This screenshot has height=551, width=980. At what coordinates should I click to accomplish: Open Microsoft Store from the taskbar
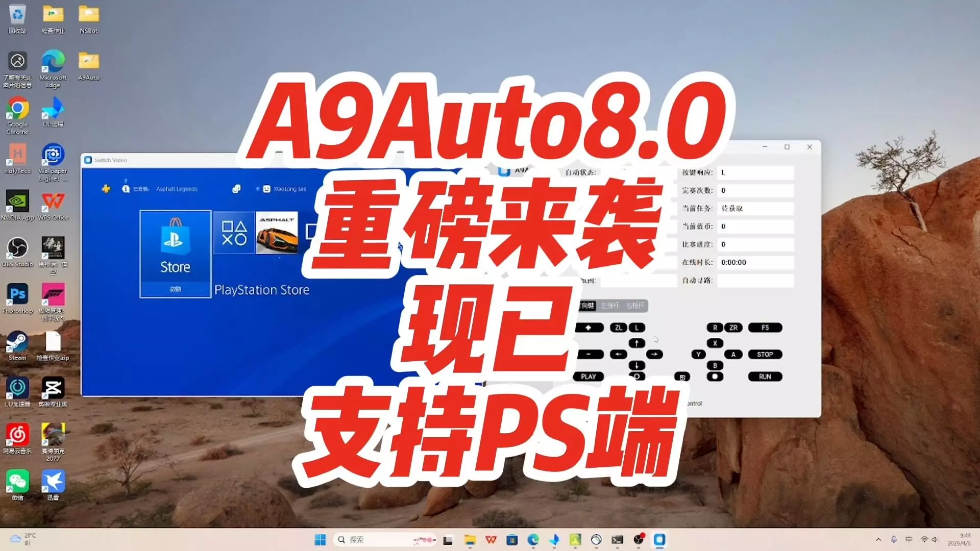[512, 540]
